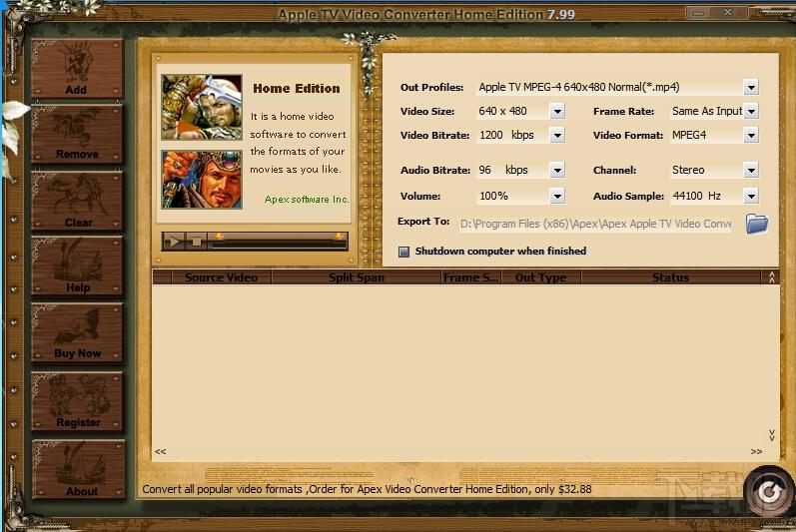Open the Video Format dropdown
This screenshot has width=796, height=532.
pos(751,135)
